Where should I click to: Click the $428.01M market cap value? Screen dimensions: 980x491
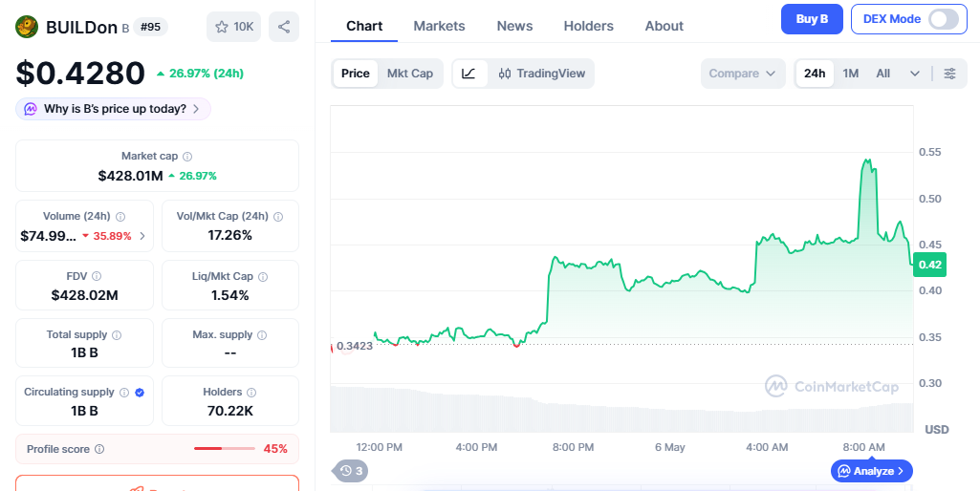(x=131, y=176)
